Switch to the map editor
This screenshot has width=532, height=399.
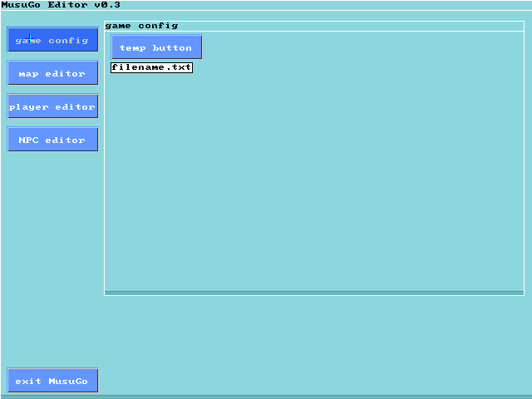[x=52, y=73]
